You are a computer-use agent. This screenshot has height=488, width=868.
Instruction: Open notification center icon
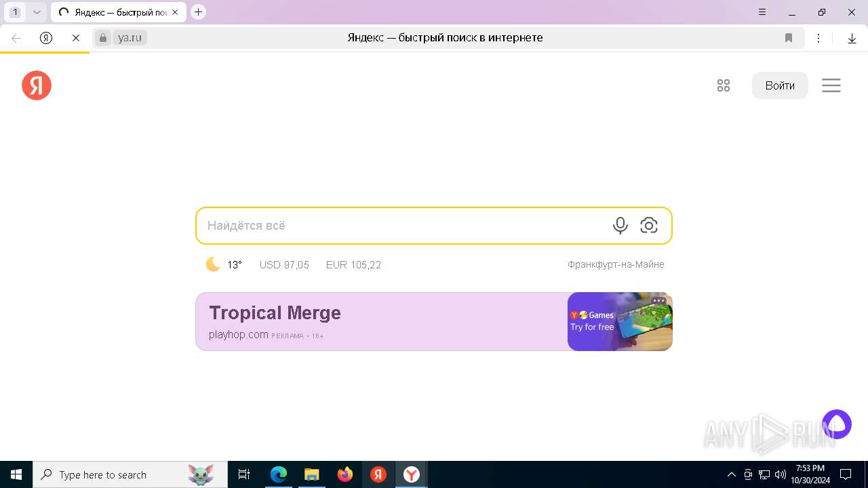pyautogui.click(x=846, y=474)
